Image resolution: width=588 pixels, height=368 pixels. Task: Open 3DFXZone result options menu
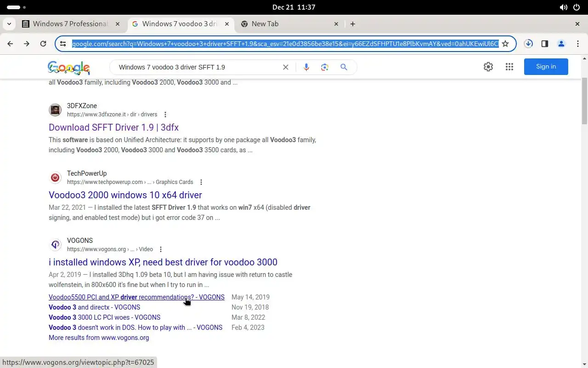pos(165,115)
